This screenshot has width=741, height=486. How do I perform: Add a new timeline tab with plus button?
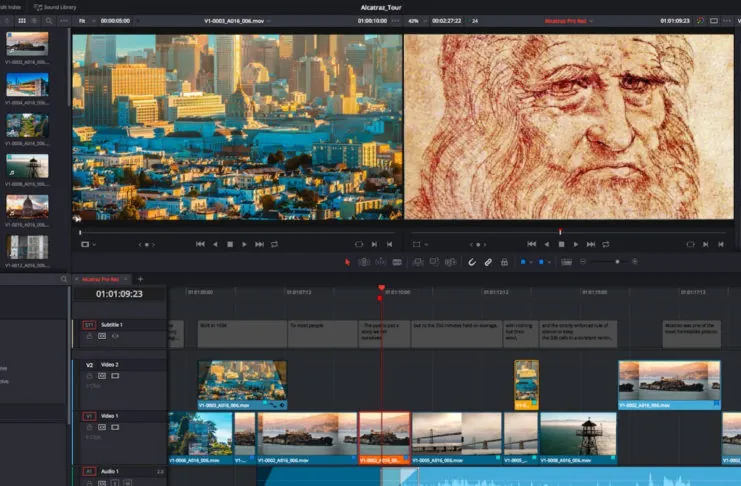tap(140, 279)
